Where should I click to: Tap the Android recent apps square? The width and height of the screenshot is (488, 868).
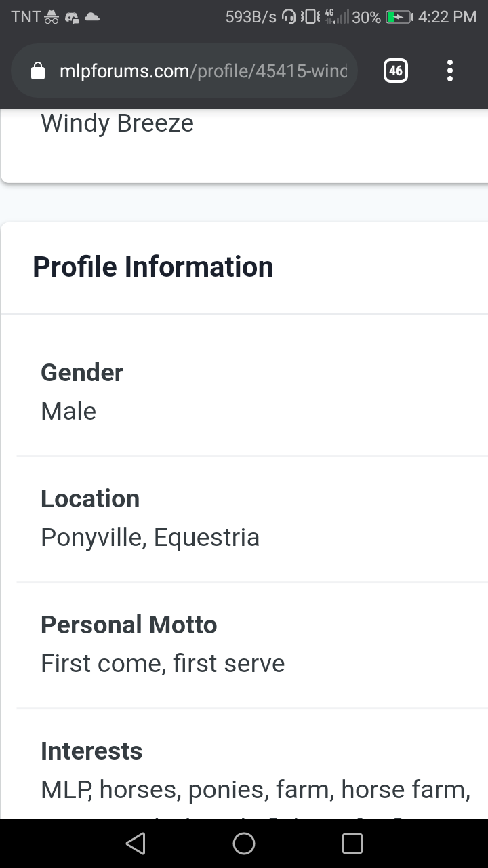pyautogui.click(x=352, y=844)
